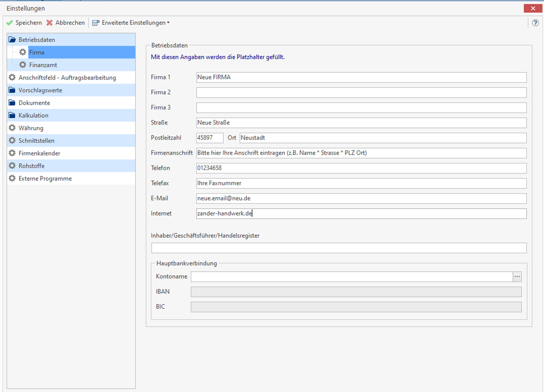The image size is (544, 392).
Task: Select the Rohstoffe settings entry
Action: 31,166
